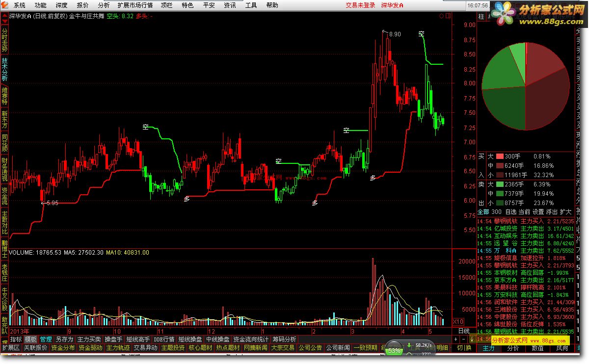This screenshot has width=589, height=364.
Task: Click 关联报价 bottom tab
Action: pyautogui.click(x=35, y=348)
